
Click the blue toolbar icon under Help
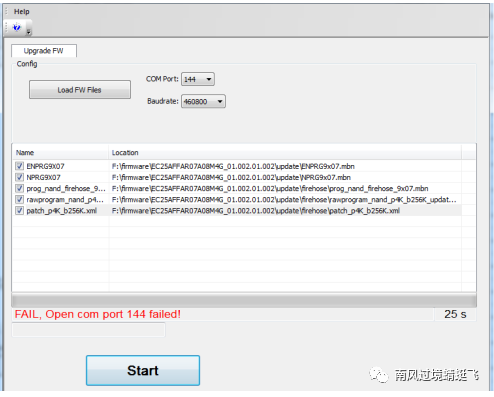[17, 27]
